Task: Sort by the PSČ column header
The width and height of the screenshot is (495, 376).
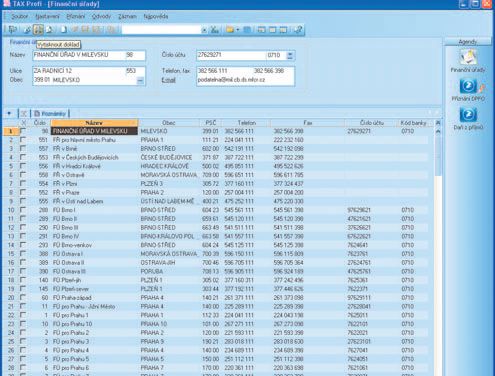Action: [x=211, y=123]
